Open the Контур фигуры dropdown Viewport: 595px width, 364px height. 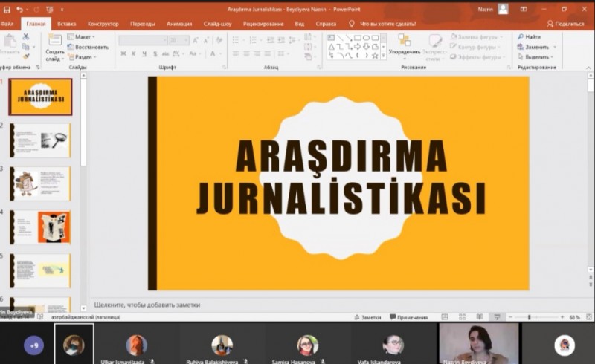click(476, 47)
